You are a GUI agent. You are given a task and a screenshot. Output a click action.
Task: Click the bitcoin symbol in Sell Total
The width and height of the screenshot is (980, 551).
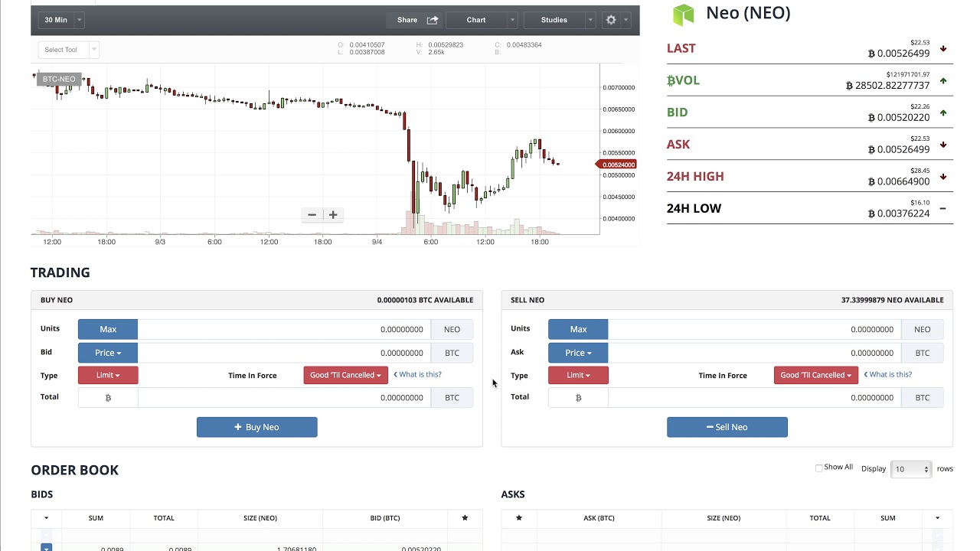pos(578,397)
